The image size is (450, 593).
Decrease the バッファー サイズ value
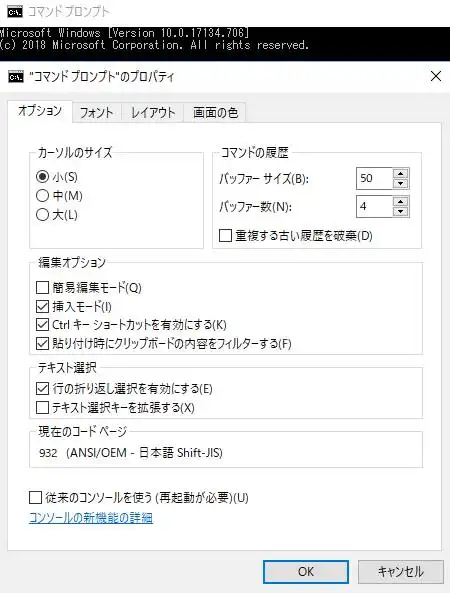[x=401, y=183]
